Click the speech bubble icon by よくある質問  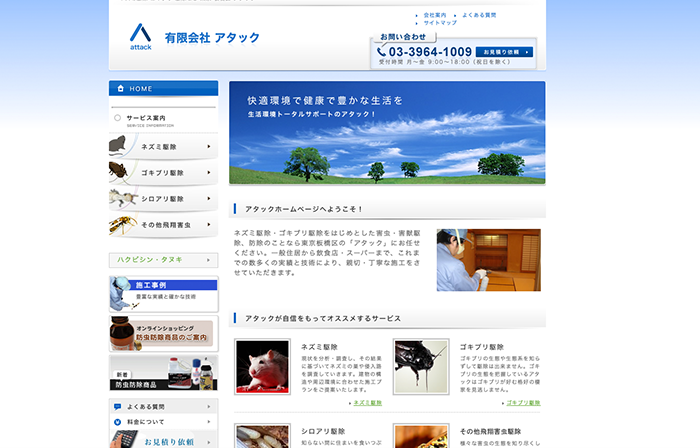pyautogui.click(x=117, y=407)
